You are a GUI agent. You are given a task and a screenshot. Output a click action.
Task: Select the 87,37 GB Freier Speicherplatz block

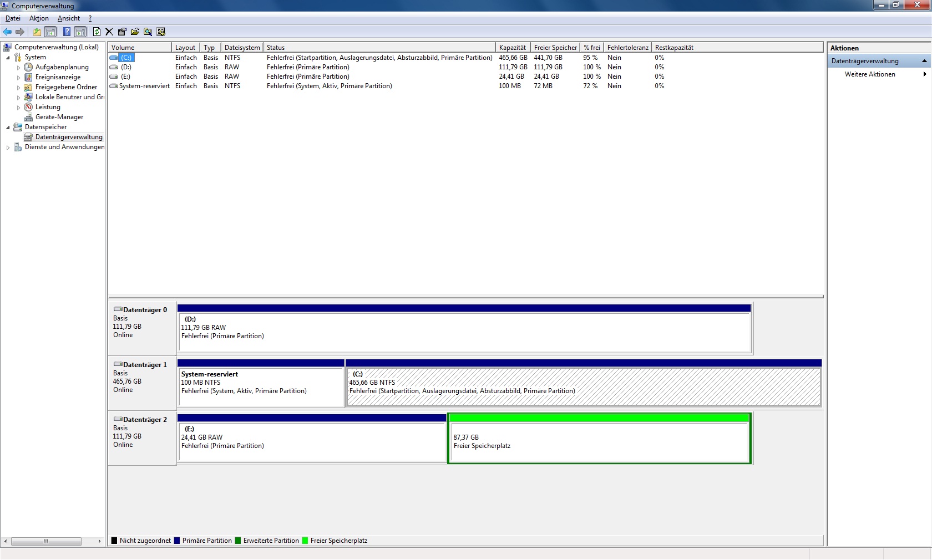[599, 438]
